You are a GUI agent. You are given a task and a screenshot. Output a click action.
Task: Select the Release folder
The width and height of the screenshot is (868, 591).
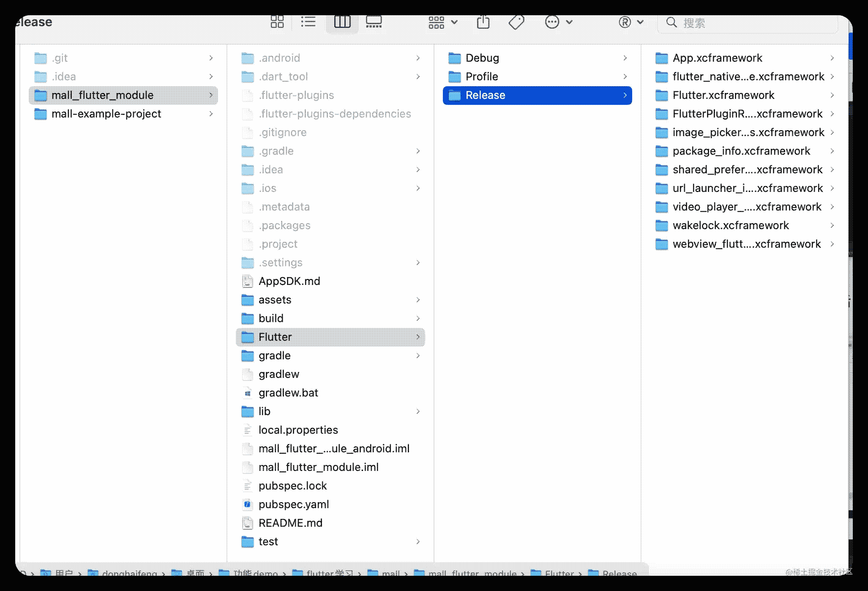(x=538, y=95)
